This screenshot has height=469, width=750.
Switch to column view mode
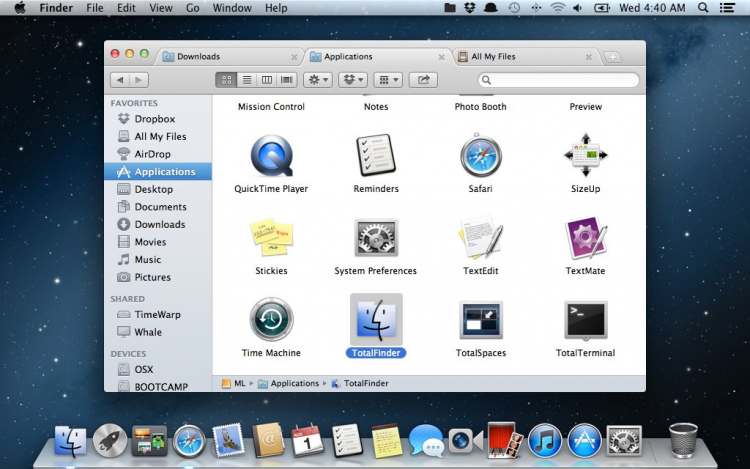point(267,80)
